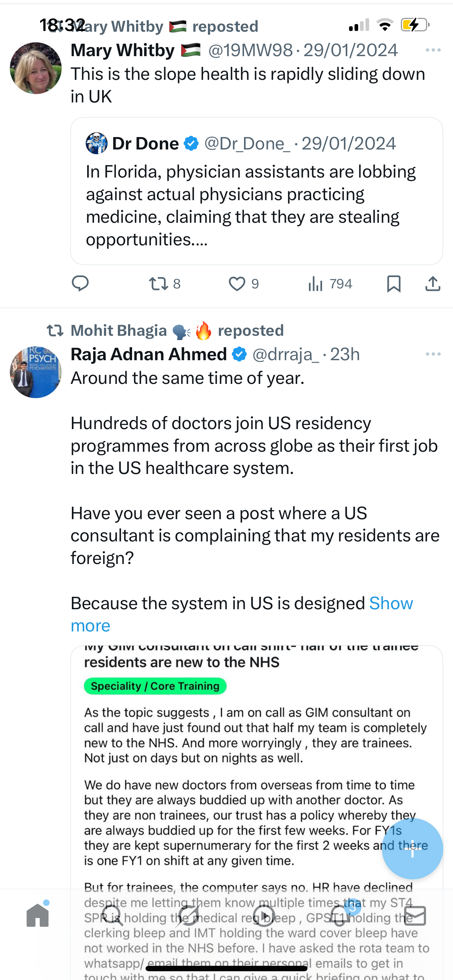Viewport: 453px width, 980px height.
Task: Open the Search tab
Action: [x=112, y=916]
